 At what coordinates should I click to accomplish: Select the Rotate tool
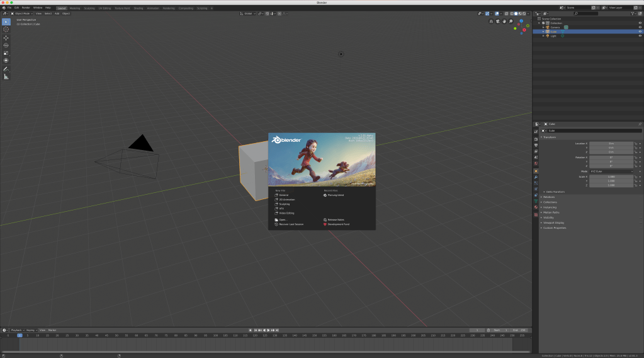click(6, 45)
